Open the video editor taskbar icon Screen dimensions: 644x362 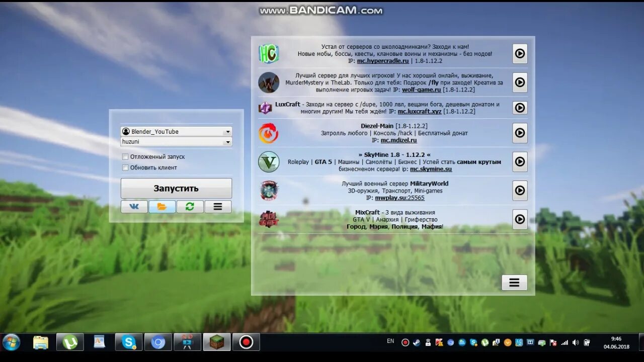[x=187, y=342]
